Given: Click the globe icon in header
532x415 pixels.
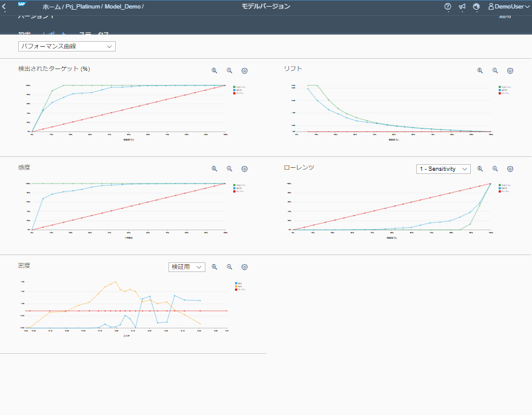Looking at the screenshot, I should pos(476,7).
